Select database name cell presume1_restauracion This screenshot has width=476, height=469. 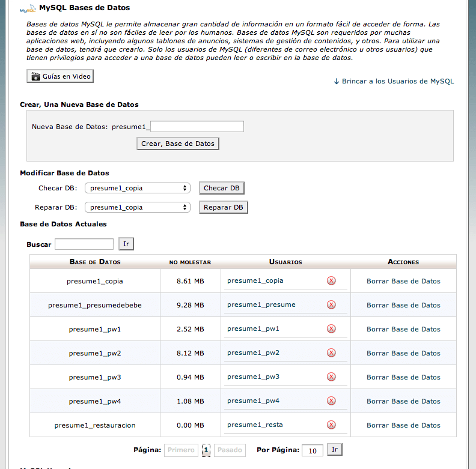pos(95,425)
